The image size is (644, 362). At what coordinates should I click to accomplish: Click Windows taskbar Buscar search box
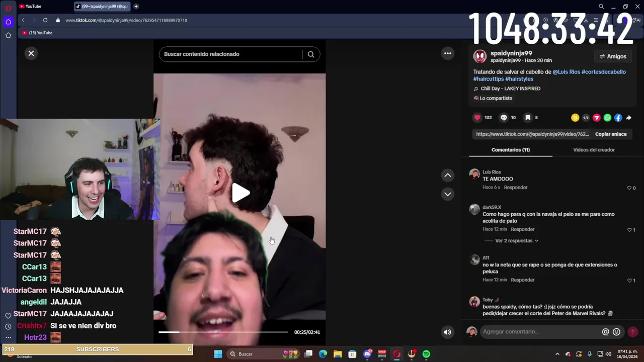tap(264, 354)
